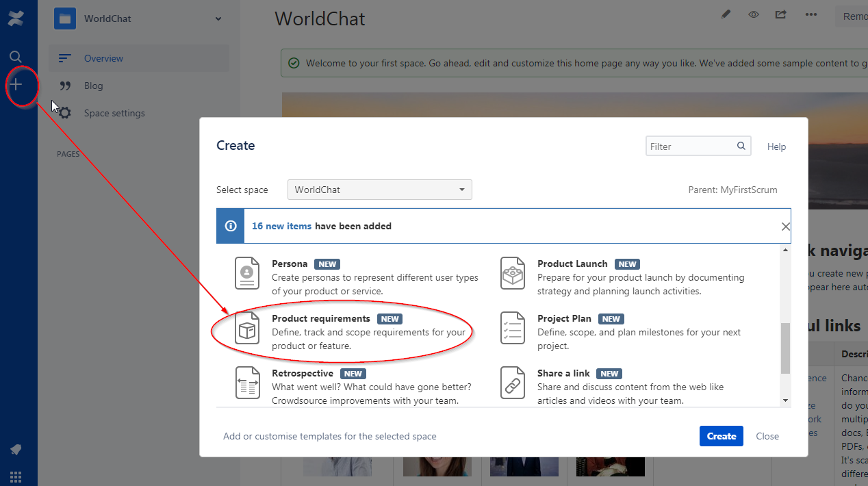The width and height of the screenshot is (868, 486).
Task: Click the Create button in dialog
Action: 722,436
